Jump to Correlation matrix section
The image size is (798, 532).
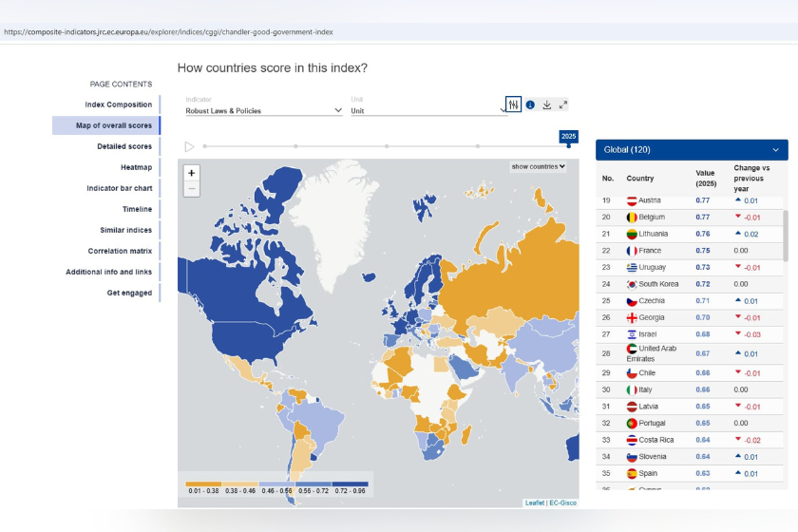tap(120, 251)
